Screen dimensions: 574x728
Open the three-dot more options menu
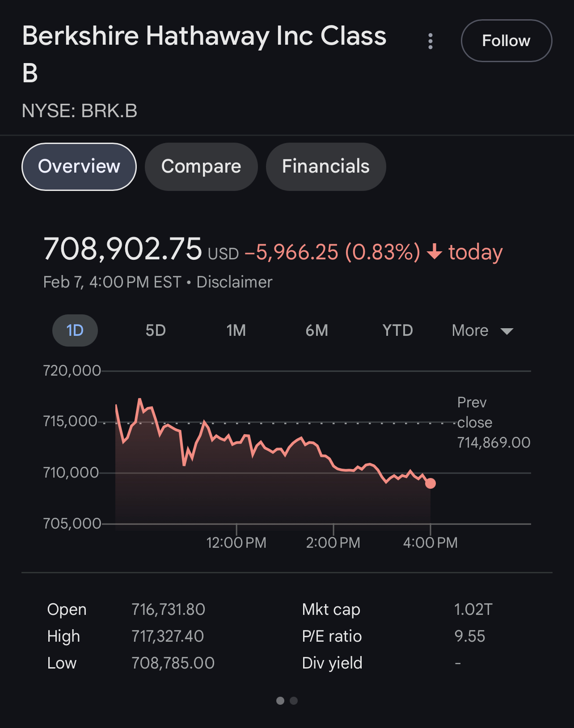[x=430, y=41]
